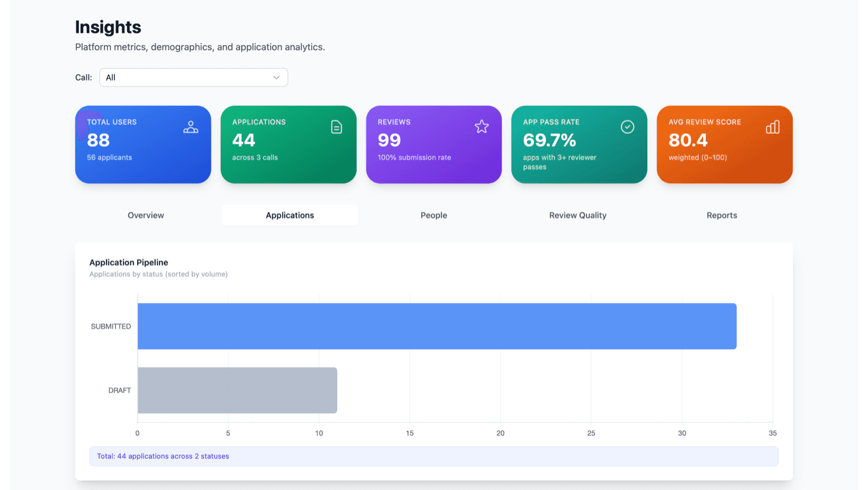
Task: Click the x-axis tick label 10
Action: tap(319, 433)
